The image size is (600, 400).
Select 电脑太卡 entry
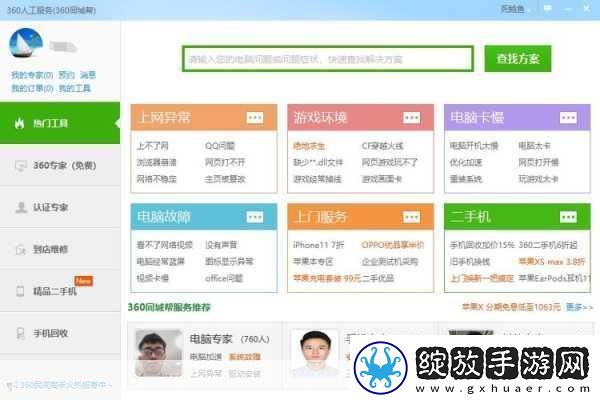pyautogui.click(x=534, y=146)
